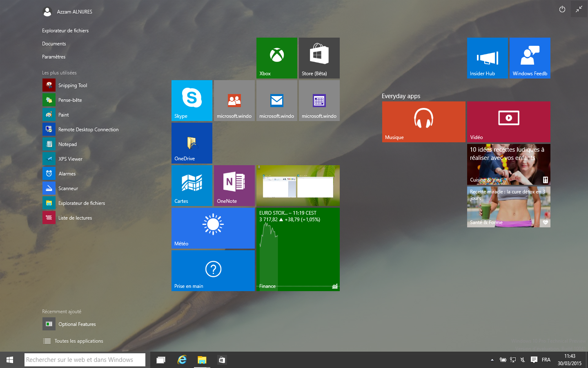
Task: Open Paramètres settings link
Action: (53, 57)
